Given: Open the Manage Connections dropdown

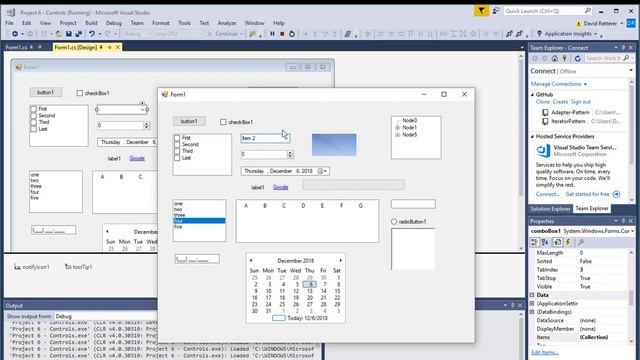Looking at the screenshot, I should (585, 84).
